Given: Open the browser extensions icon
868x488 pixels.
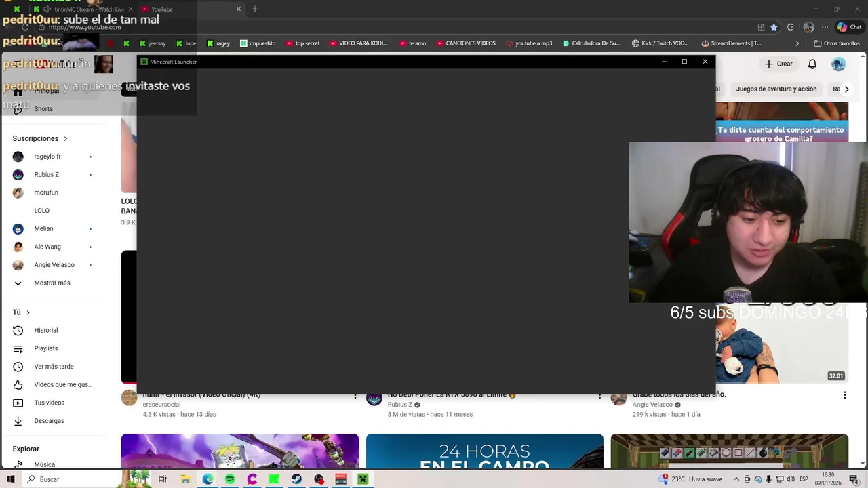Looking at the screenshot, I should click(791, 27).
